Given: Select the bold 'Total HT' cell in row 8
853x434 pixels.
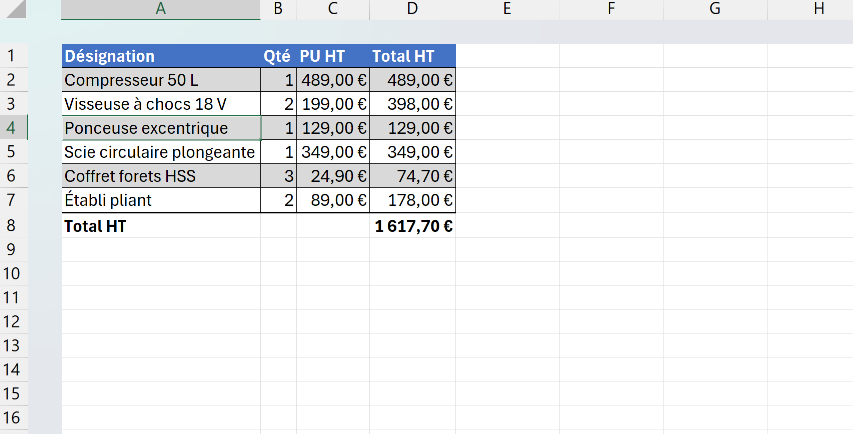Looking at the screenshot, I should click(161, 225).
